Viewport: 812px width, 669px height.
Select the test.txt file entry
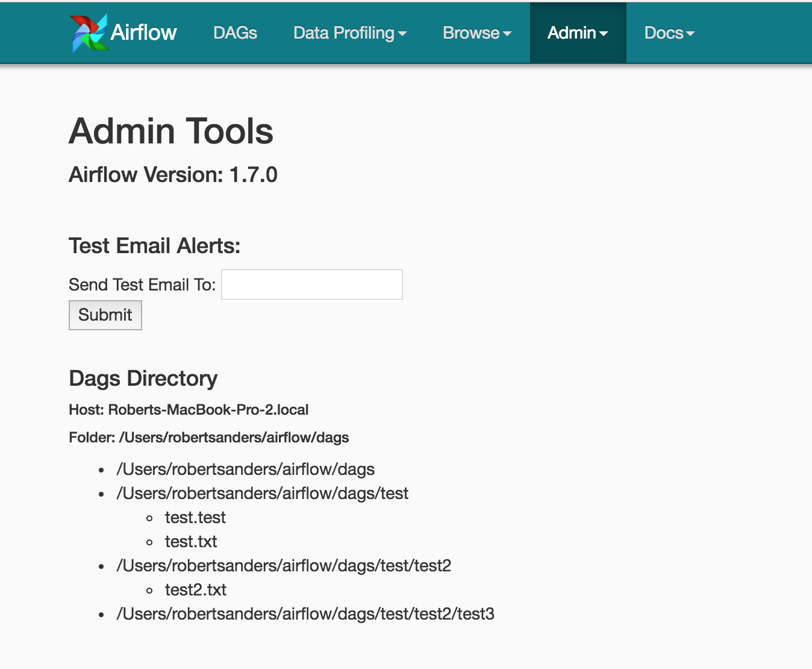point(191,541)
